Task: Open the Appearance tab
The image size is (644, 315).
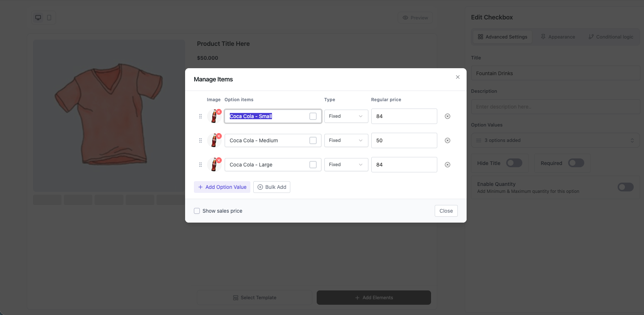Action: click(558, 37)
